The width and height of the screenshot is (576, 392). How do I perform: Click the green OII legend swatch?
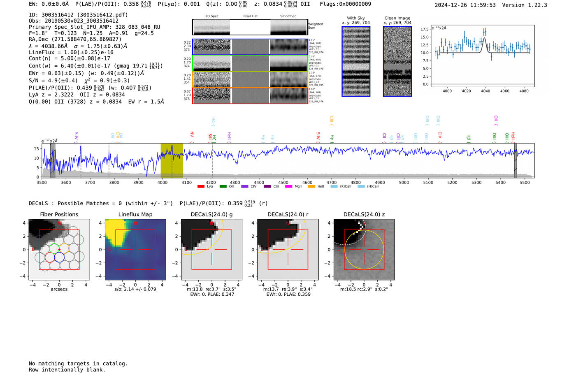pos(223,186)
